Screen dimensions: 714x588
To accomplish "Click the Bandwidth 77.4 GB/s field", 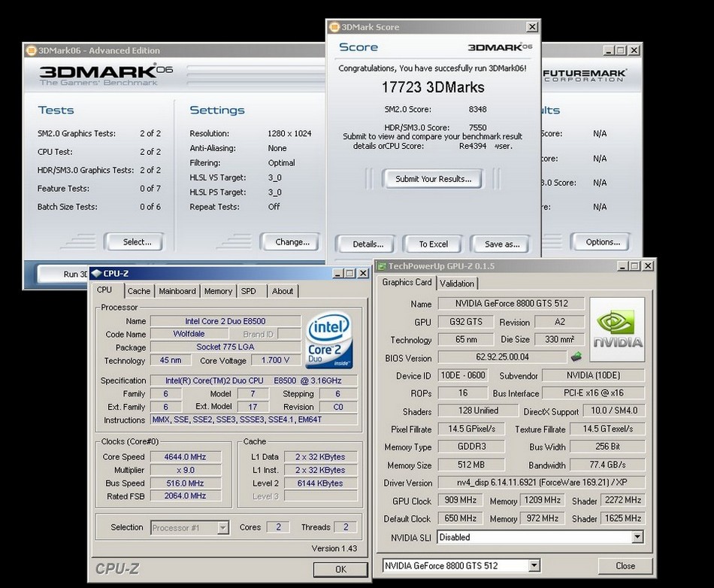I will click(607, 465).
